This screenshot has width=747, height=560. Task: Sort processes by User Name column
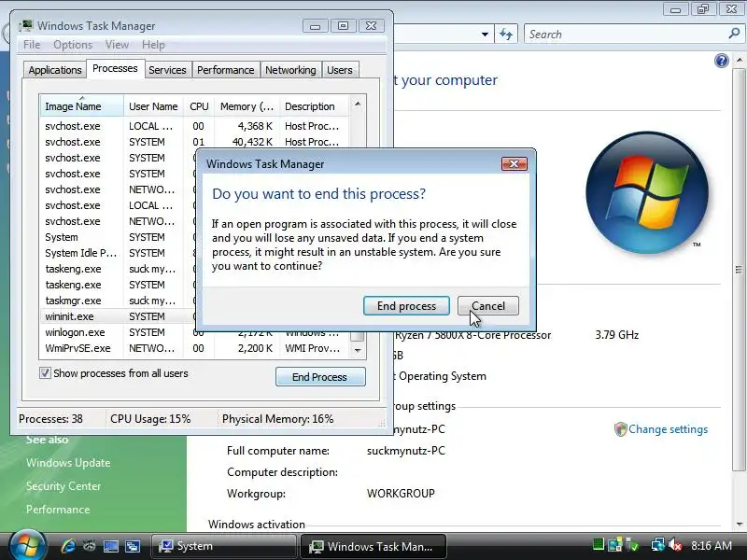tap(153, 106)
